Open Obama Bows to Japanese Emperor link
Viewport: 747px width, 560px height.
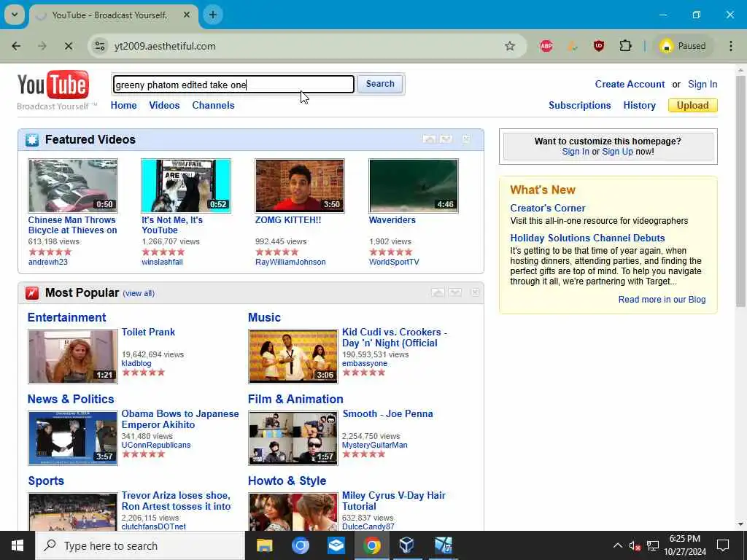[x=180, y=419]
